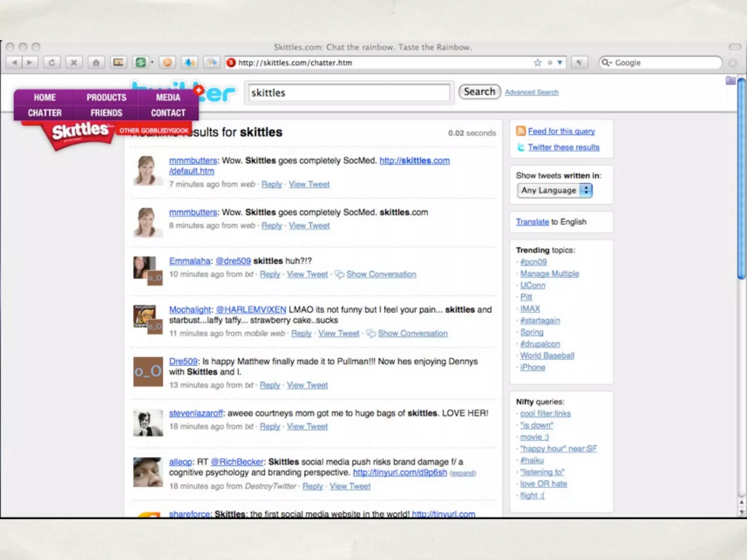747x560 pixels.
Task: Click the red plus icon on Skittles menu
Action: (199, 90)
